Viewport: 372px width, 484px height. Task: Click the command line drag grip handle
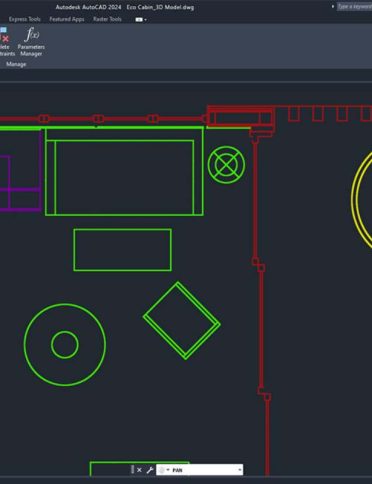132,470
